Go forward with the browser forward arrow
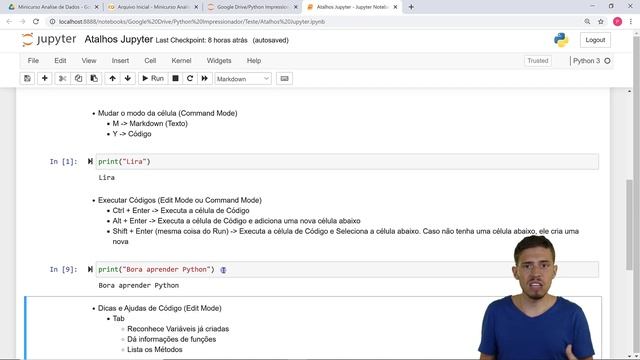 pyautogui.click(x=22, y=22)
